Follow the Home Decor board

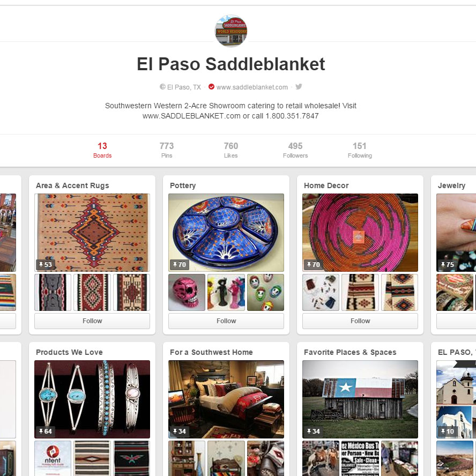pos(360,321)
